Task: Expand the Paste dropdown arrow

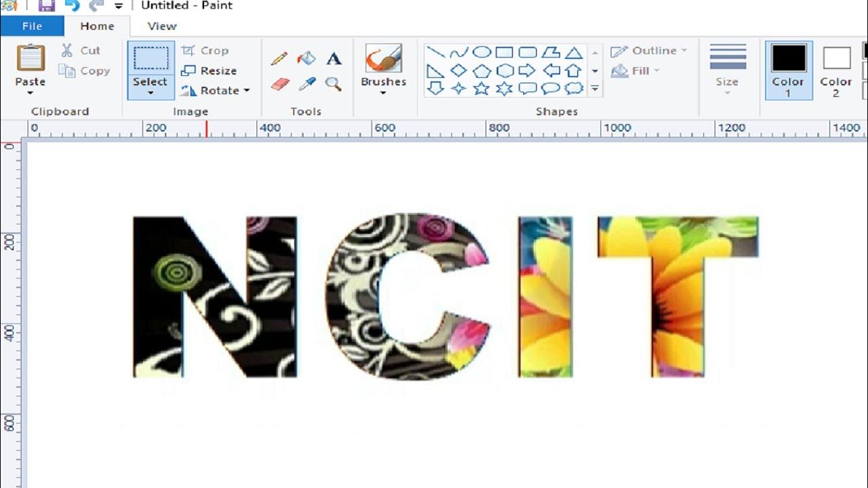Action: [x=31, y=93]
